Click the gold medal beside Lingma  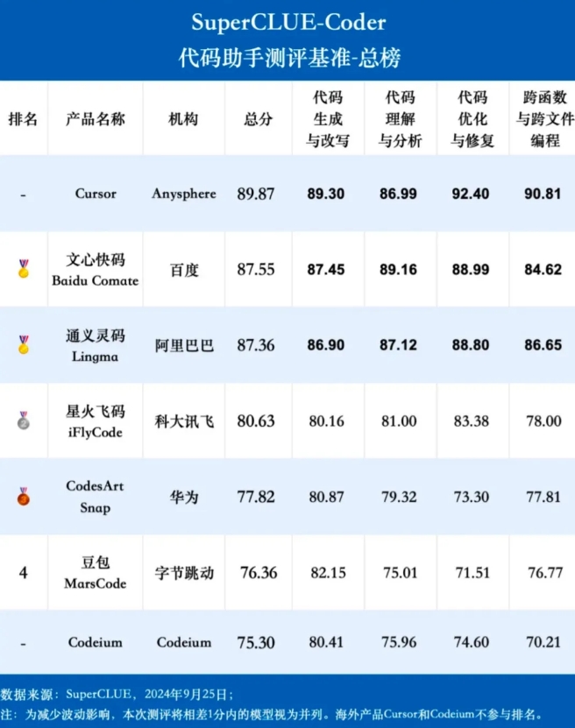point(24,345)
